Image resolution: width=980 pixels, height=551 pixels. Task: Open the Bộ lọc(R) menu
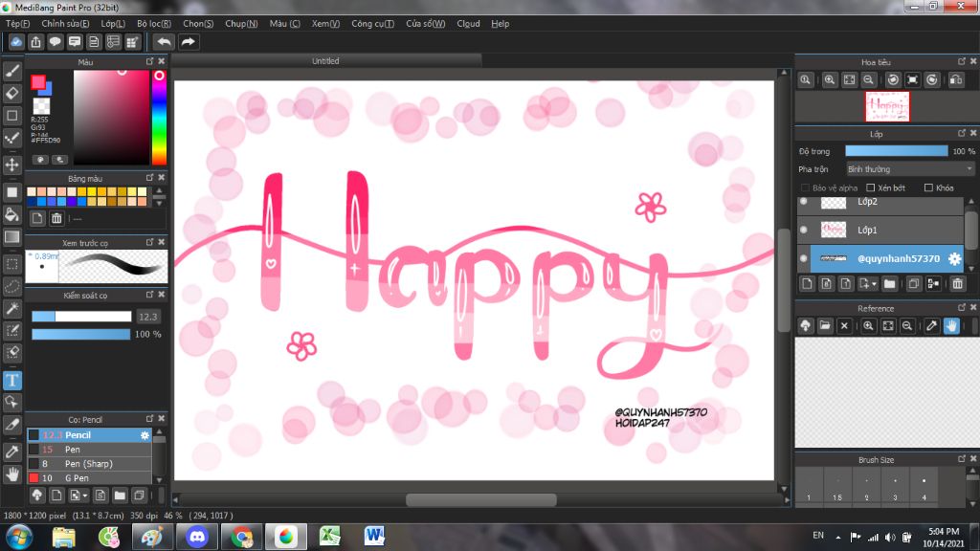[x=154, y=24]
